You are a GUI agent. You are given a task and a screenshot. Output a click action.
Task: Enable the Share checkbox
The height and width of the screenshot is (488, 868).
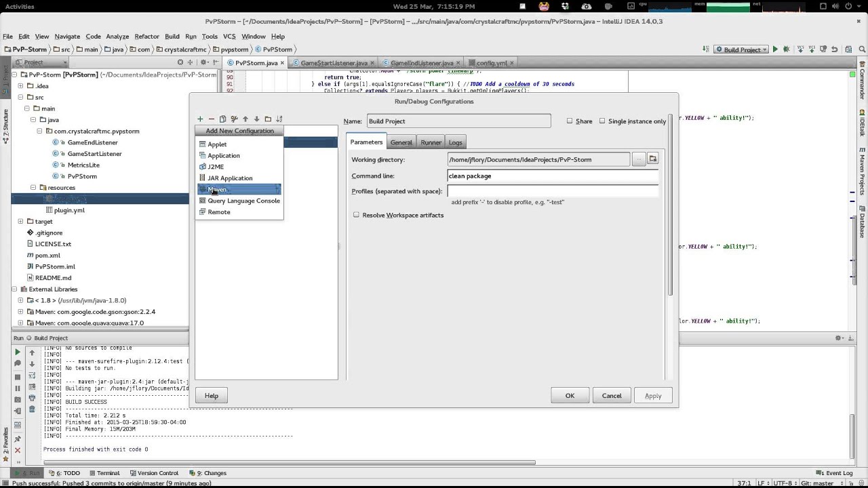click(x=570, y=121)
